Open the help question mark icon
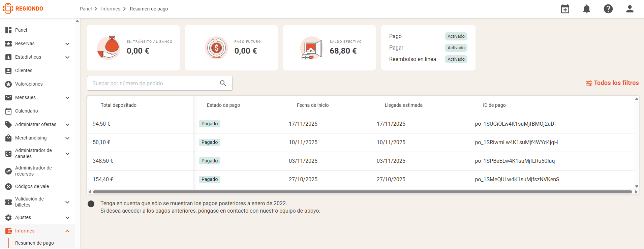644x249 pixels. click(x=608, y=9)
